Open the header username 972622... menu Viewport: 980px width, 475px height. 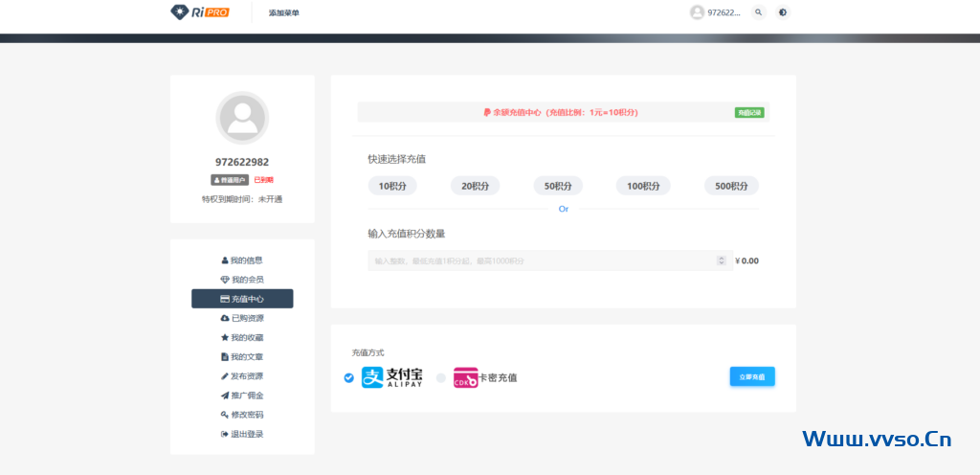click(x=724, y=12)
